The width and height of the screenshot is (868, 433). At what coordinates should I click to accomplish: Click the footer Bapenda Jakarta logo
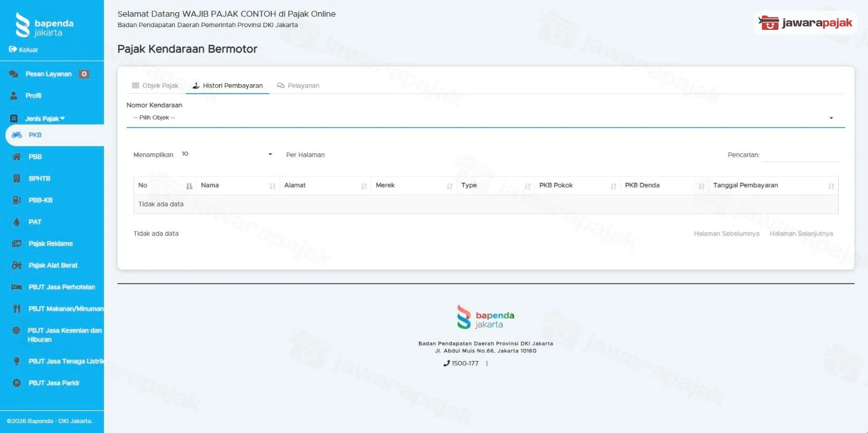point(485,317)
